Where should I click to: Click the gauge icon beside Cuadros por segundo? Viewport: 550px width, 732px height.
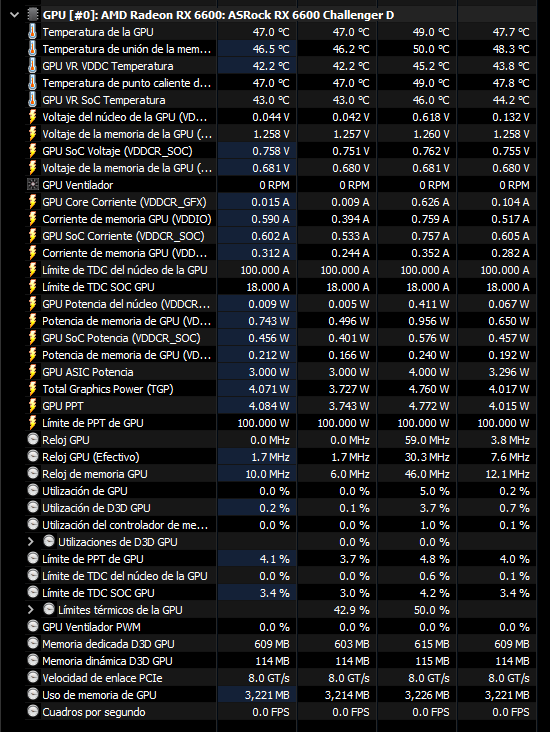33,711
